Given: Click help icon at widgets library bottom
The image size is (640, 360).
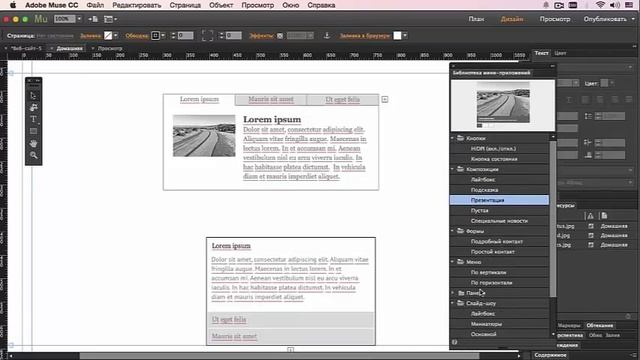Looking at the screenshot, I should (x=454, y=342).
